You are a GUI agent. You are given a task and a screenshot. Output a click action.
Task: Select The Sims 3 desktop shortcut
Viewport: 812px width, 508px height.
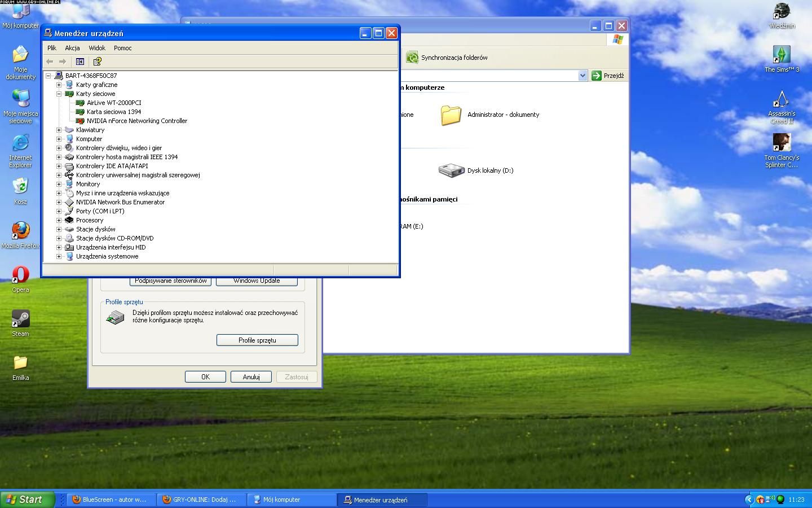[x=782, y=55]
